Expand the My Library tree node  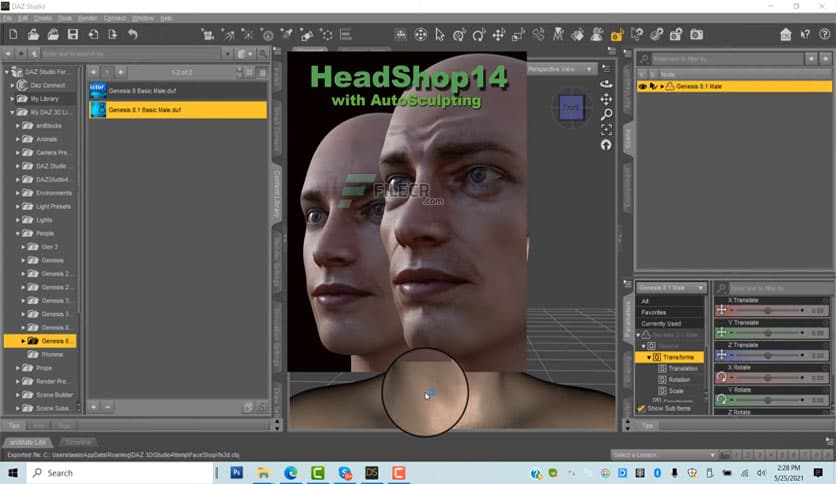tap(12, 99)
